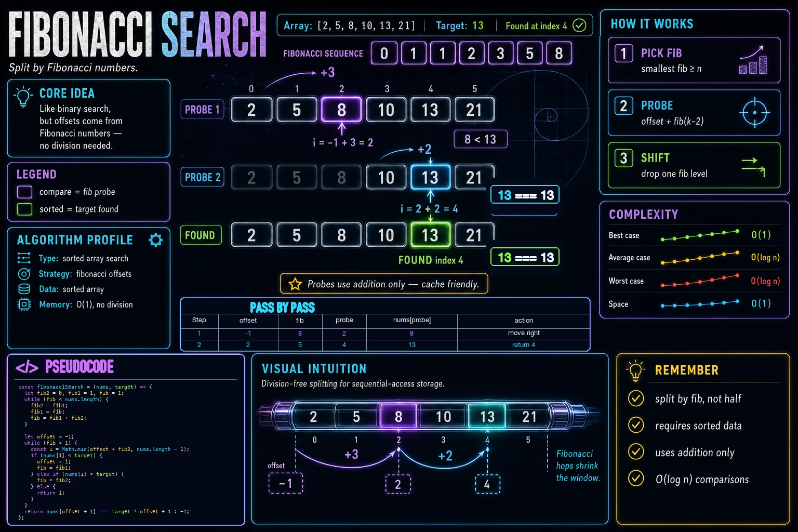Click the purple compare swatch in the Legend
The image size is (798, 532).
click(x=24, y=192)
